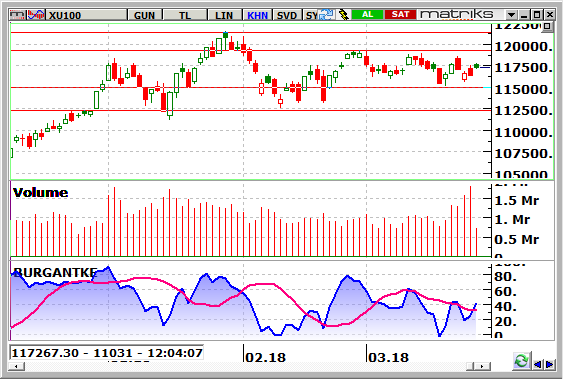Click the 1. Mr volume axis label
564x379 pixels.
tap(512, 219)
